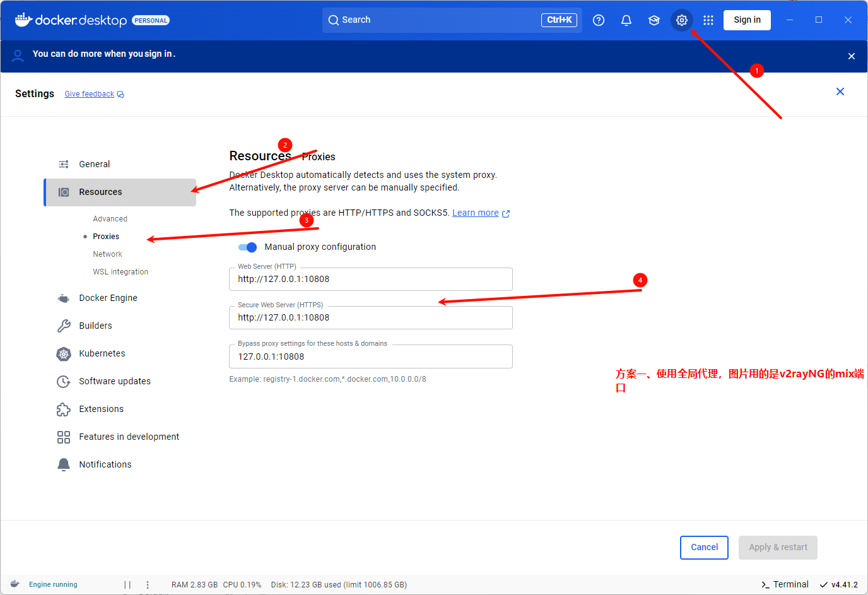868x595 pixels.
Task: Click the Cancel button
Action: [x=704, y=548]
